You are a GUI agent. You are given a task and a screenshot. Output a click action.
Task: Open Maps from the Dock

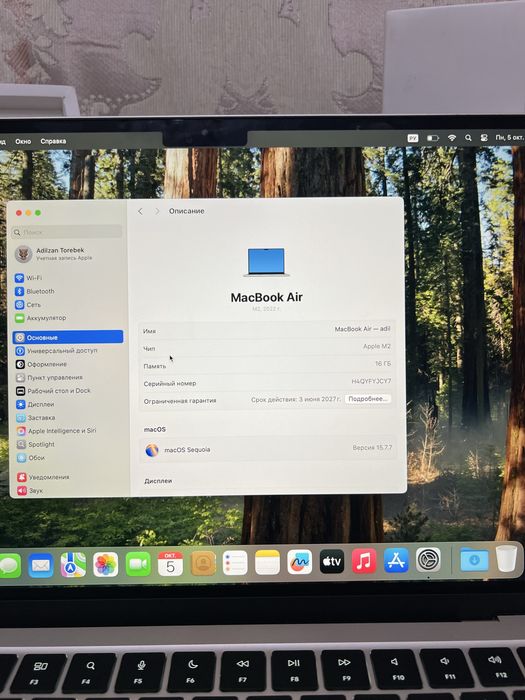click(73, 565)
